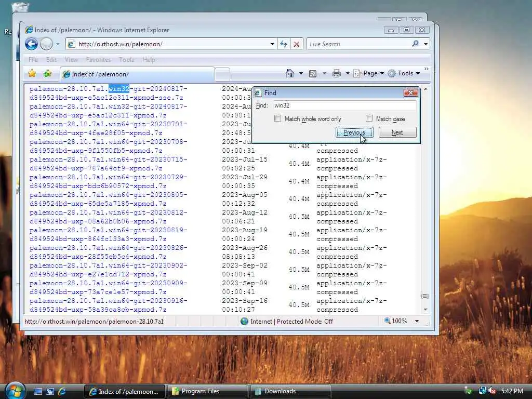Image resolution: width=532 pixels, height=399 pixels.
Task: Close the Find dialog
Action: [x=410, y=92]
